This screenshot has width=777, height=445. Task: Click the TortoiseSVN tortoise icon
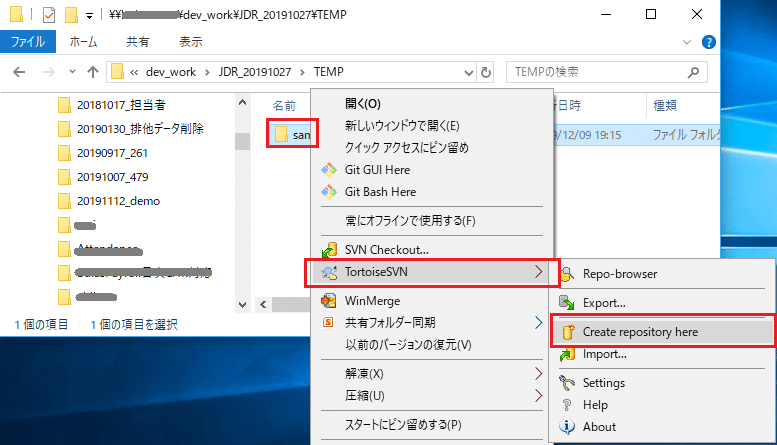330,272
